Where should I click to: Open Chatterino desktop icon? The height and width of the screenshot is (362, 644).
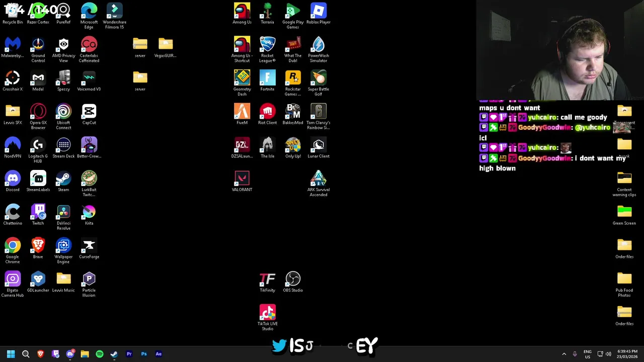click(13, 215)
